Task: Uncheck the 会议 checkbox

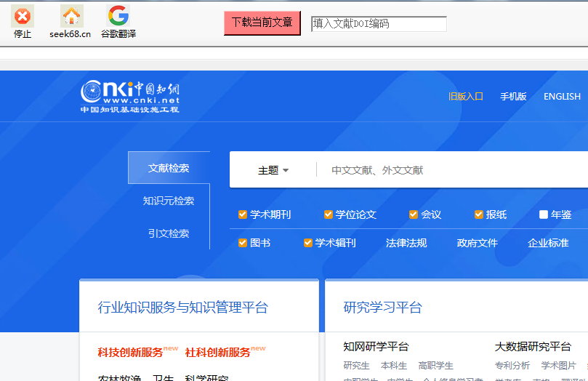Action: click(x=414, y=214)
